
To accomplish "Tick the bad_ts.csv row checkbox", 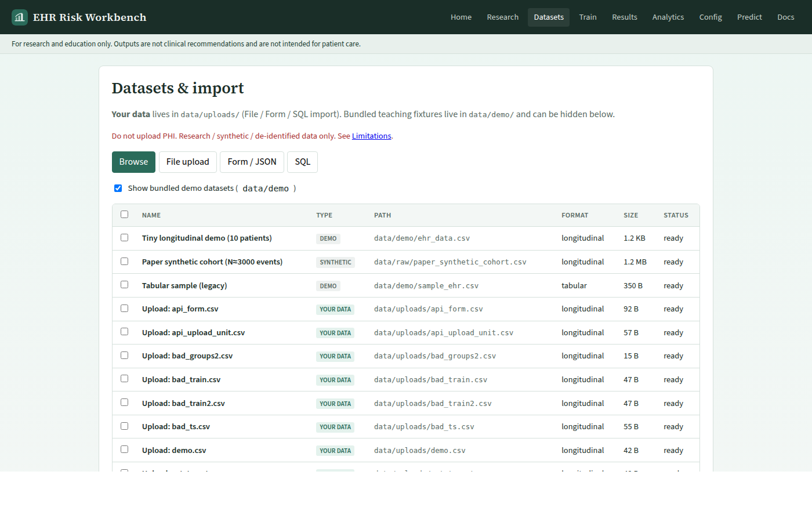I will coord(124,426).
